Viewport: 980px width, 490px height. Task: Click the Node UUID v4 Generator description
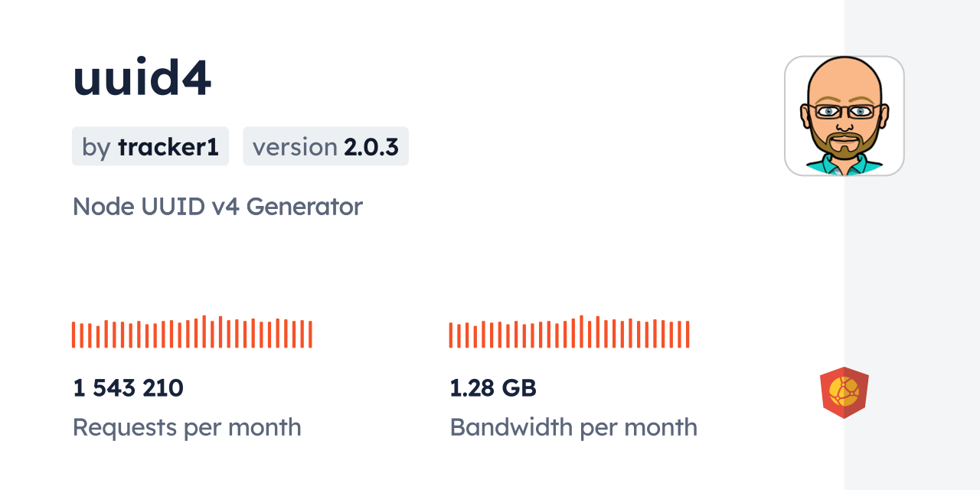pyautogui.click(x=217, y=206)
